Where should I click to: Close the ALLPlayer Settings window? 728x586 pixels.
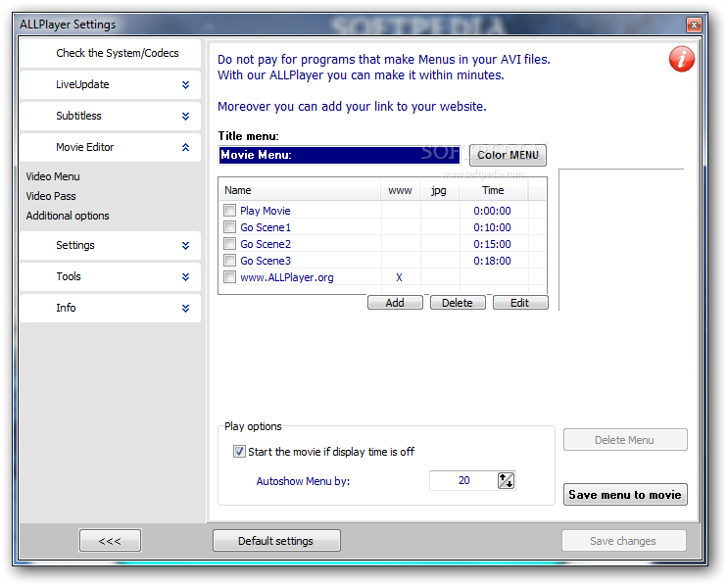(x=694, y=24)
